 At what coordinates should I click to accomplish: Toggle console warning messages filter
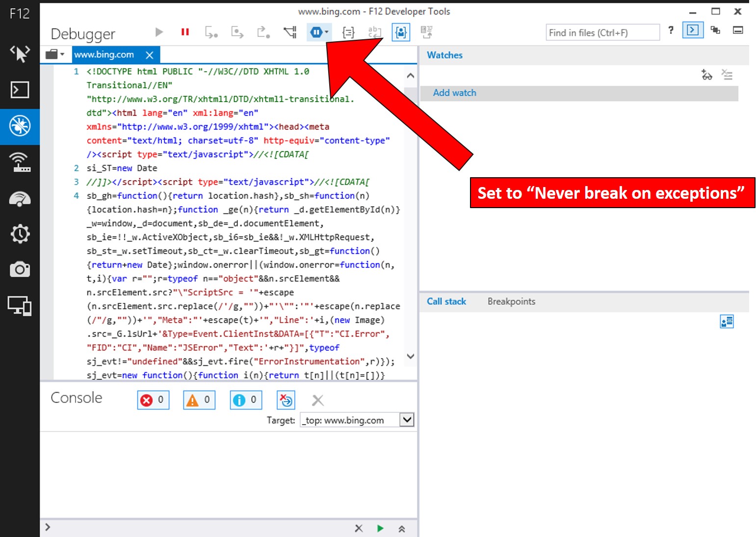(199, 400)
